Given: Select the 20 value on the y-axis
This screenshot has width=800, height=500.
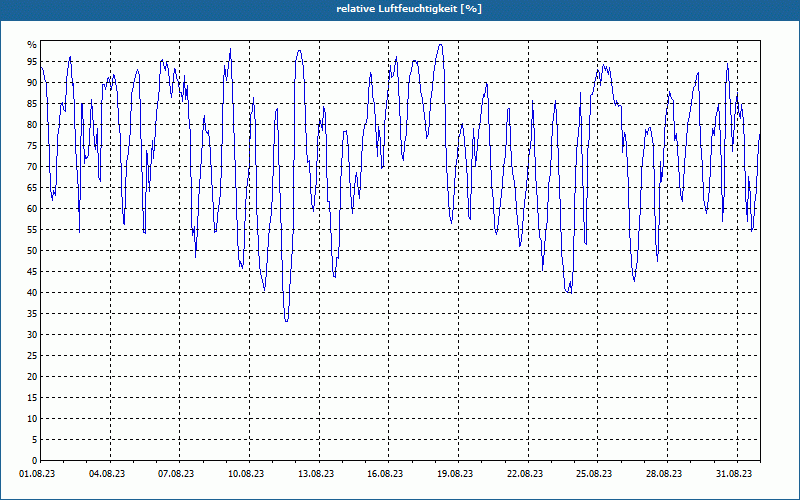Looking at the screenshot, I should click(32, 377).
